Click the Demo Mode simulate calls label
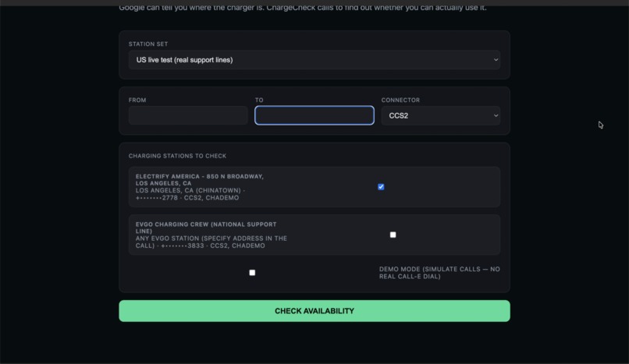Viewport: 629px width, 364px height. click(x=439, y=273)
